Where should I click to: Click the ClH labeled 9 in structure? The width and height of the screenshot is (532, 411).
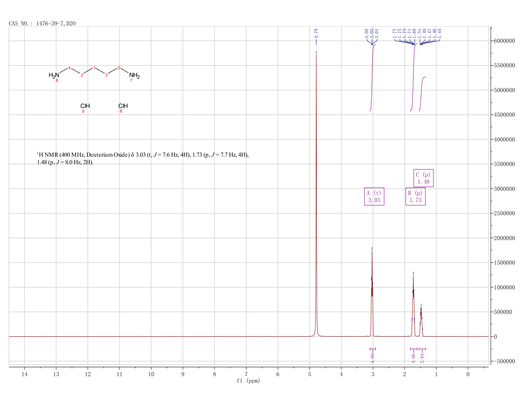[85, 106]
